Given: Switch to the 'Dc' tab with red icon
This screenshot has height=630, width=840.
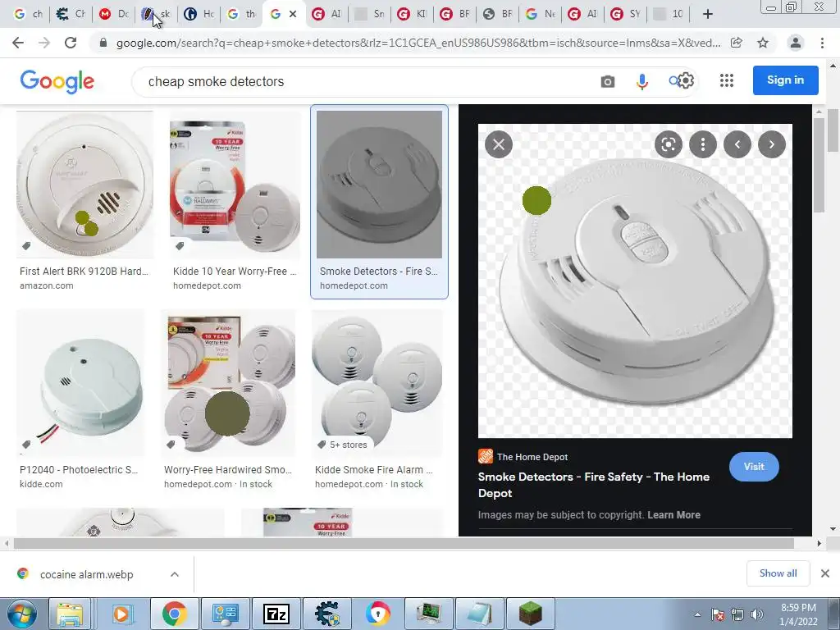Looking at the screenshot, I should (x=113, y=14).
